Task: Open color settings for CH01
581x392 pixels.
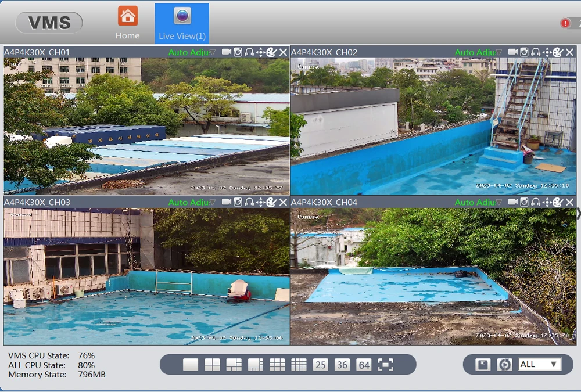Action: pyautogui.click(x=271, y=52)
